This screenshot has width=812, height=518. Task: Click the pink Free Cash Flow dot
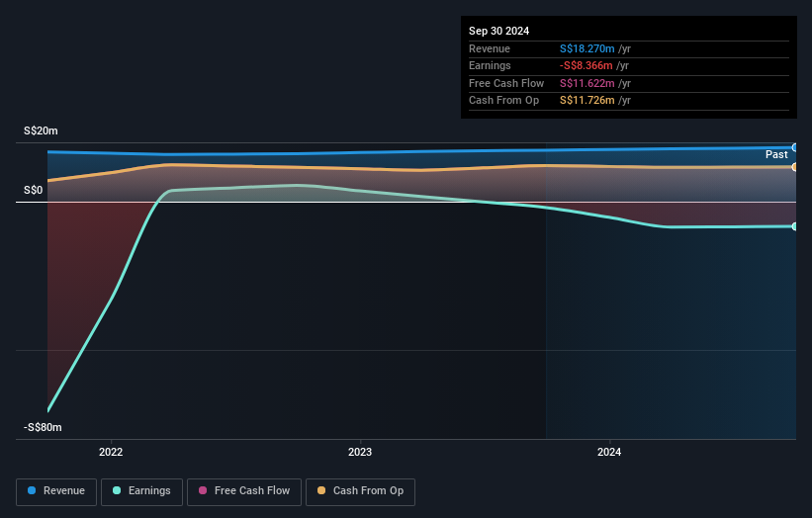click(x=203, y=490)
